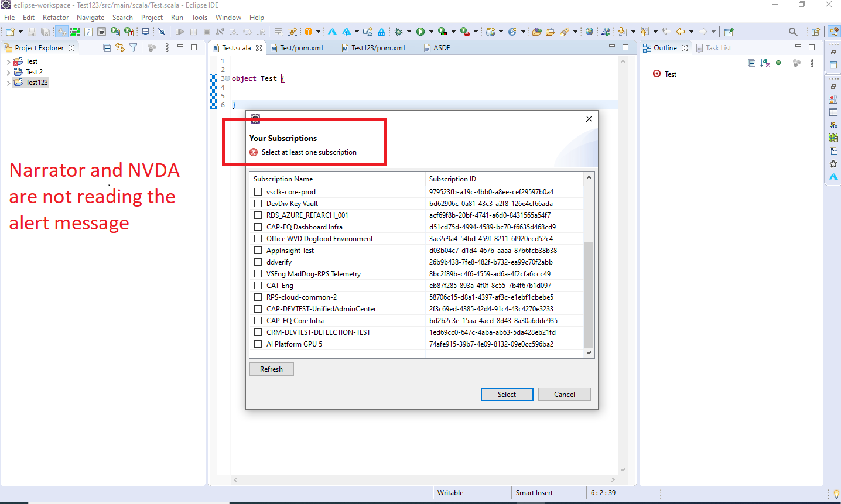Expand the Test 2 project node
This screenshot has height=504, width=841.
pos(8,72)
